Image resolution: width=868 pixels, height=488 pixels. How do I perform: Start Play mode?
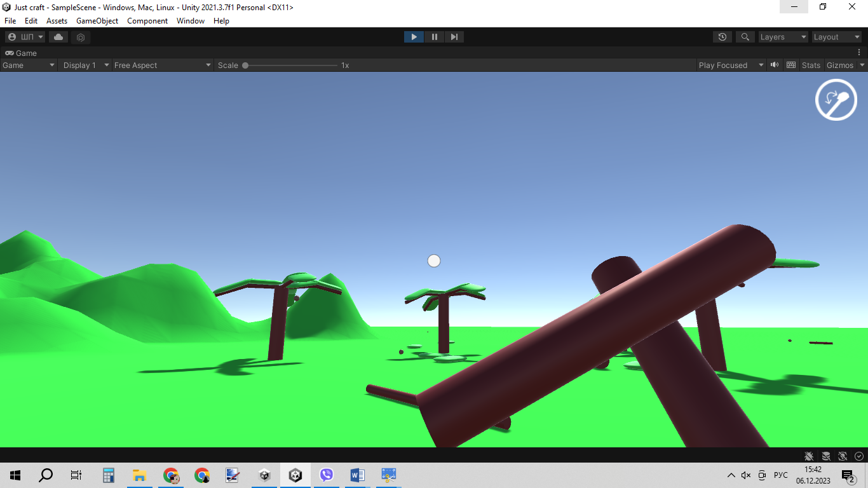414,37
